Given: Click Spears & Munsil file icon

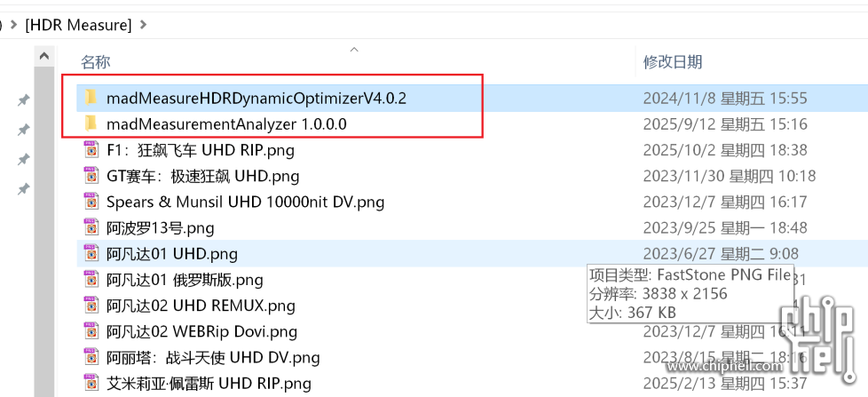Looking at the screenshot, I should coord(91,202).
